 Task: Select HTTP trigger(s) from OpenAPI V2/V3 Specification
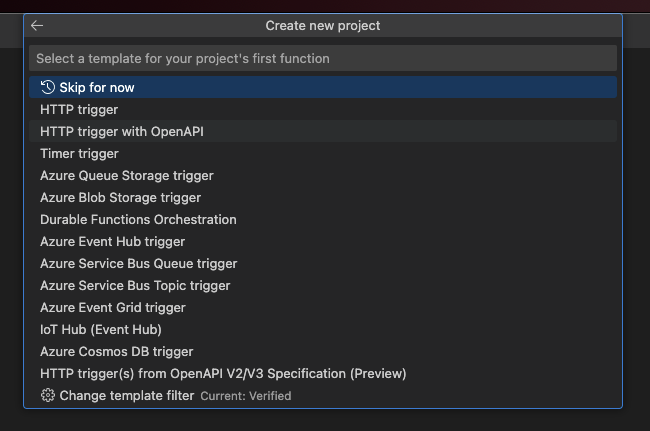click(223, 374)
